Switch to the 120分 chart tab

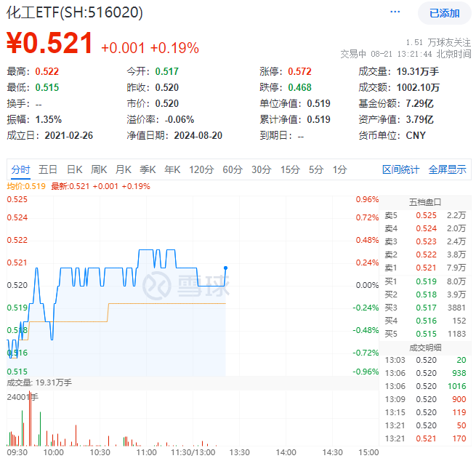201,169
